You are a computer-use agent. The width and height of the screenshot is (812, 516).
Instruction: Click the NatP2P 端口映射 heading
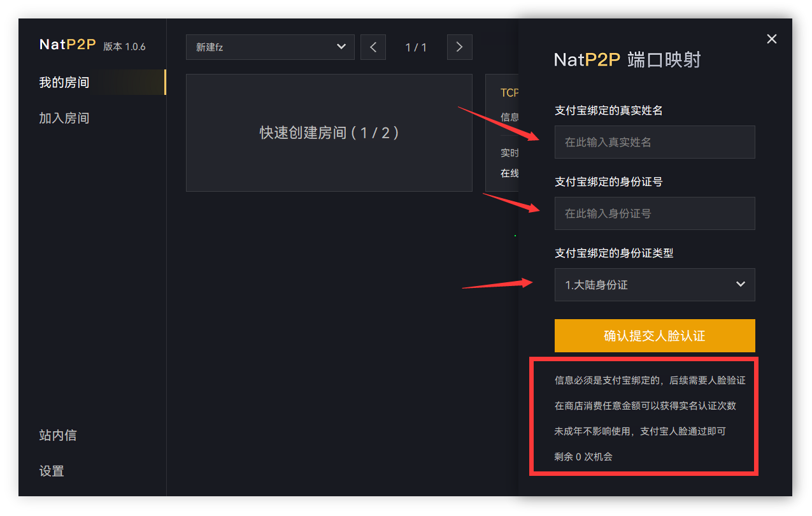coord(627,60)
